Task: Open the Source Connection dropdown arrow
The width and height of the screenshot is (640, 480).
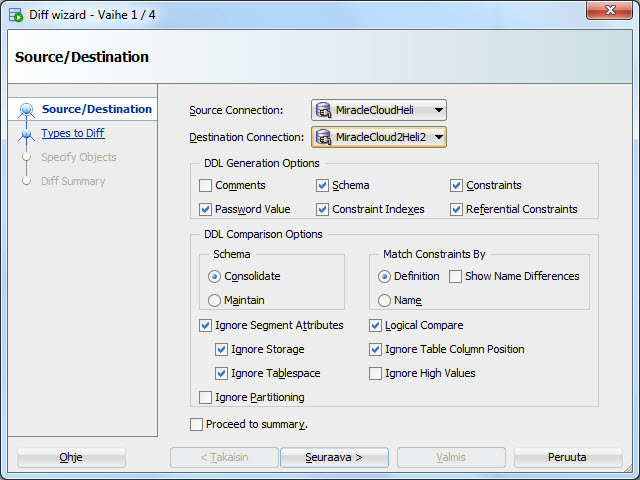Action: (x=438, y=110)
